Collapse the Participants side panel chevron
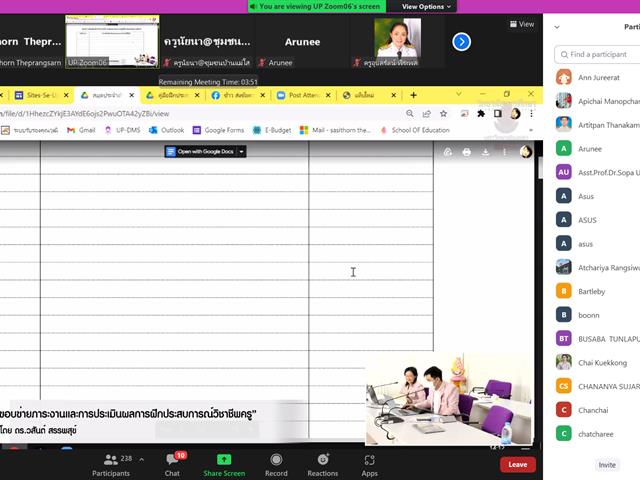 pyautogui.click(x=557, y=27)
